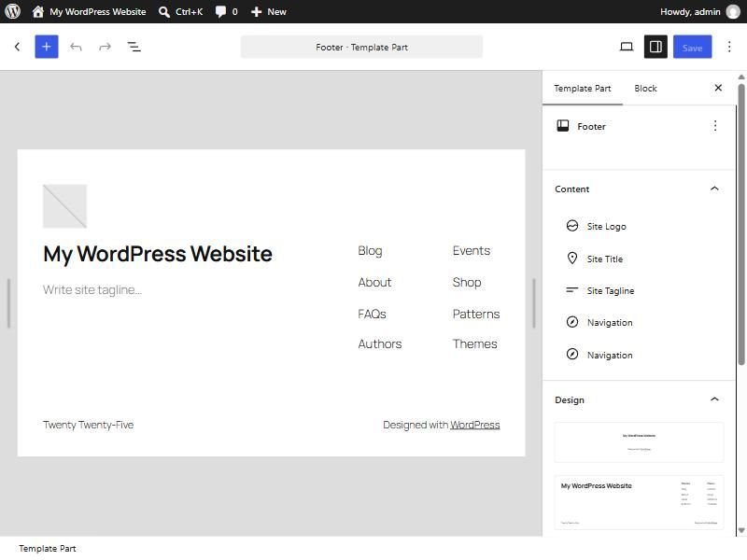Screen dimensions: 747x560
Task: Click the FAQs navigation link
Action: coord(372,314)
